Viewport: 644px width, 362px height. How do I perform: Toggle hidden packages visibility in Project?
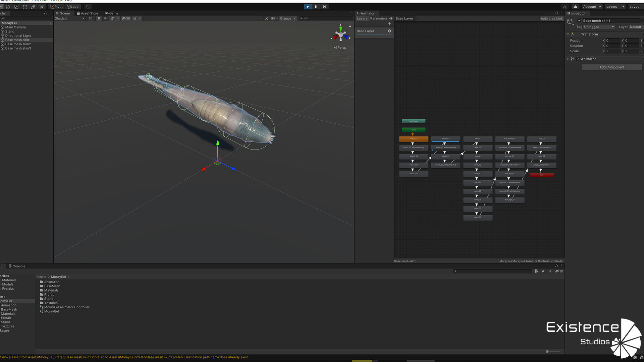coord(559,271)
